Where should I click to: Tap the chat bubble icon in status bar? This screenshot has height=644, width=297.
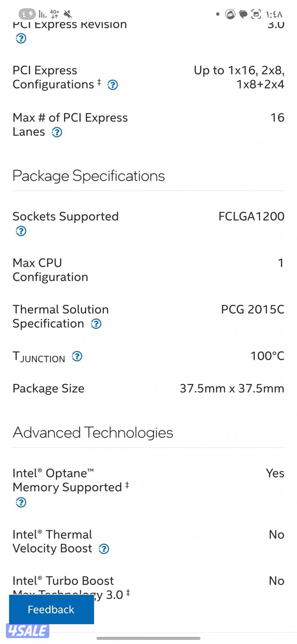[244, 14]
